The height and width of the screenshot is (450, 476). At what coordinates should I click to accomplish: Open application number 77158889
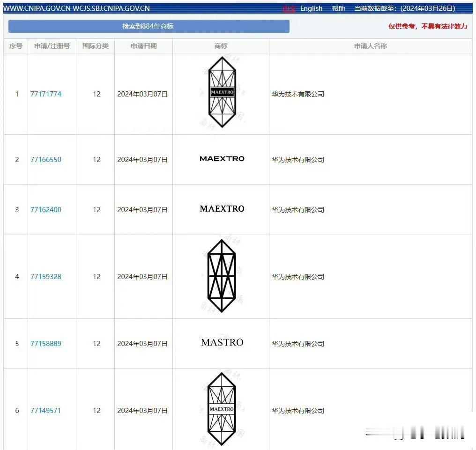pyautogui.click(x=46, y=344)
